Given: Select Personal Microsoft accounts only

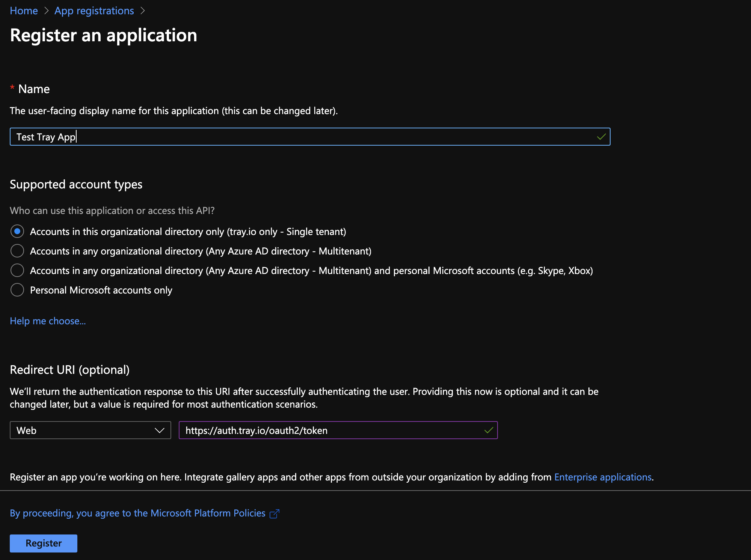Looking at the screenshot, I should click(17, 290).
